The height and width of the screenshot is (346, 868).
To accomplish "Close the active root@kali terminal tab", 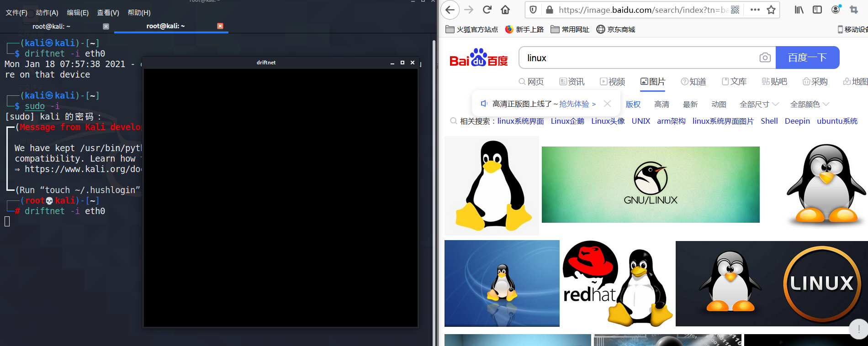I will pyautogui.click(x=220, y=26).
